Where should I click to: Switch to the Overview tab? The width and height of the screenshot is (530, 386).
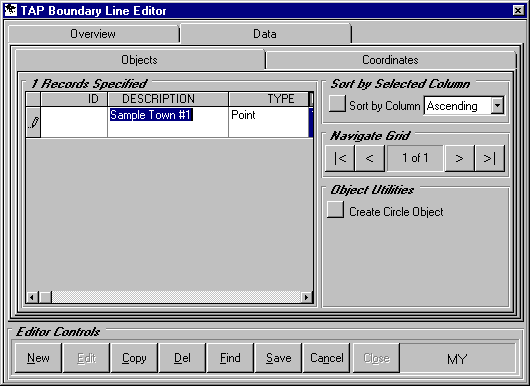click(x=93, y=34)
